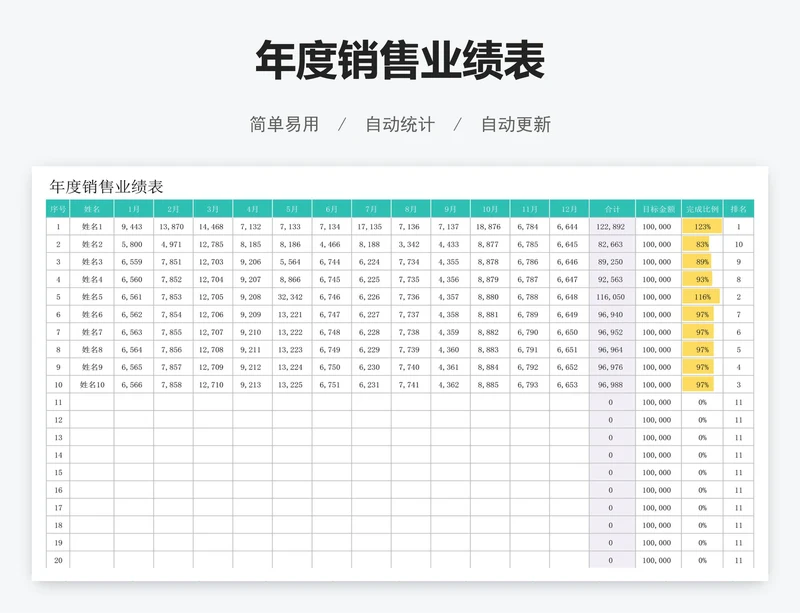Select the cell with value 8,866
Screen dimensions: 800x613
click(290, 279)
